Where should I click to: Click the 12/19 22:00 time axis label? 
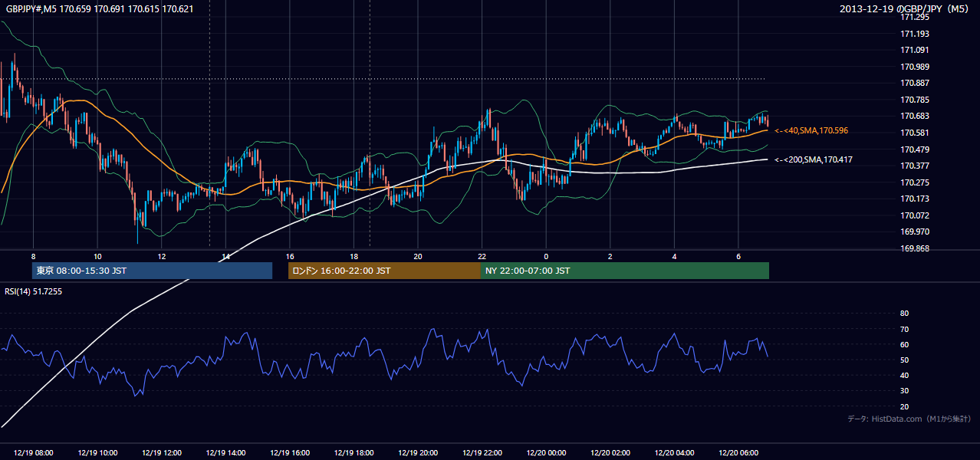(482, 453)
